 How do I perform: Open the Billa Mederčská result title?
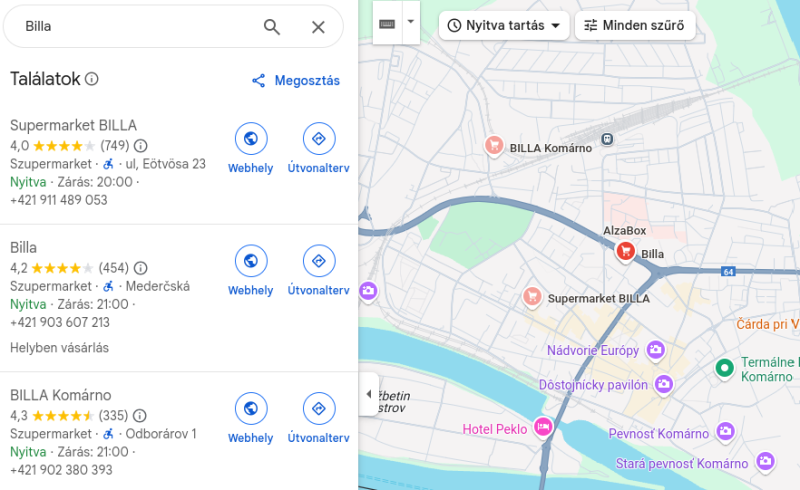click(23, 248)
